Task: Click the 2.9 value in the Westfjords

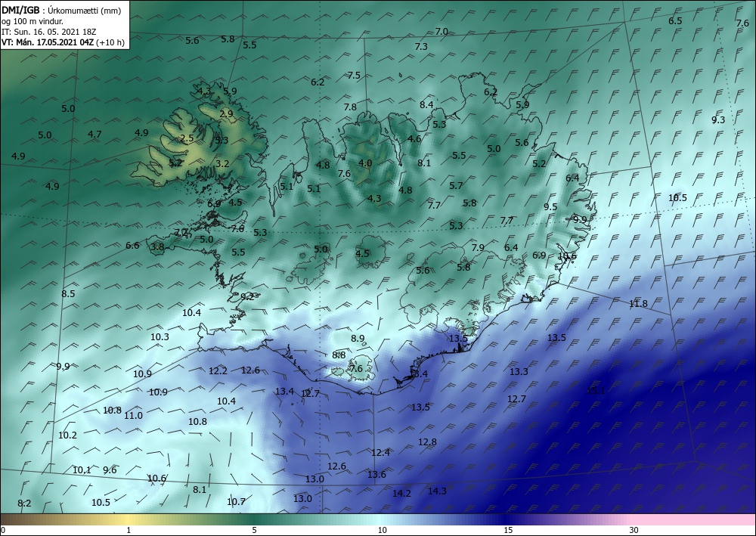Action: 226,114
